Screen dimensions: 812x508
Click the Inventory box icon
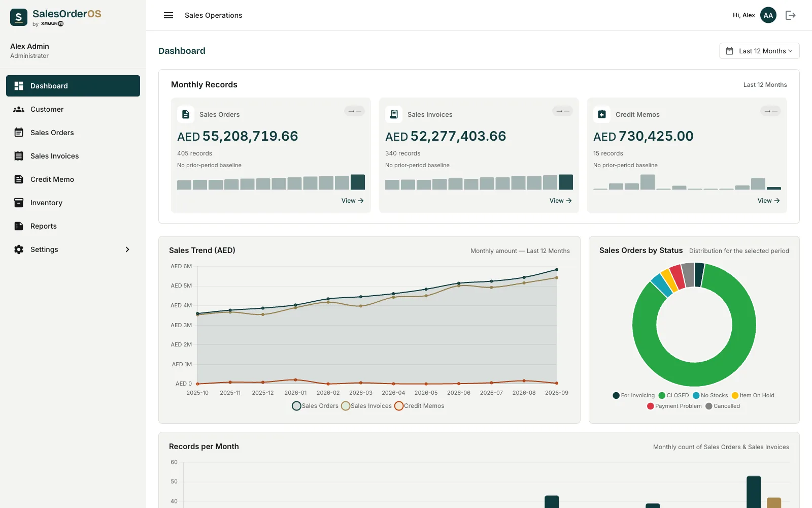pos(19,203)
